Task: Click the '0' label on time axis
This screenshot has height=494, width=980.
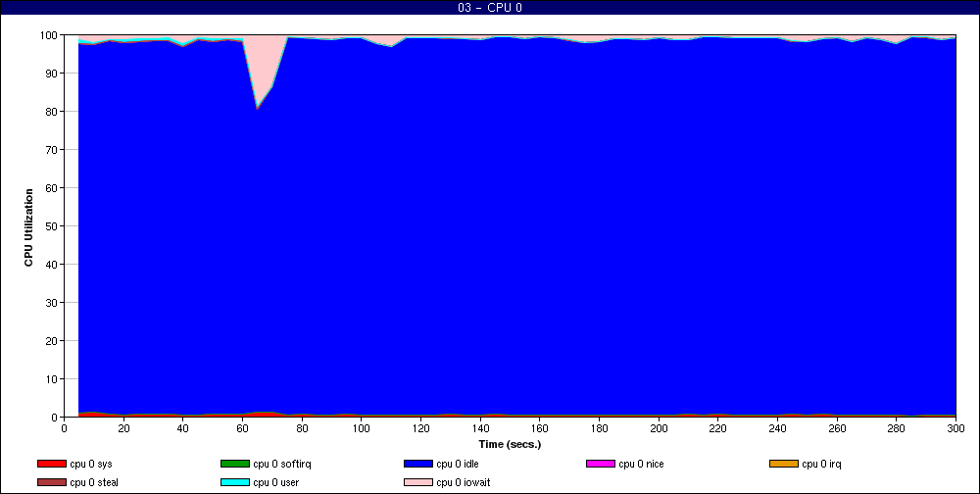Action: pos(64,428)
